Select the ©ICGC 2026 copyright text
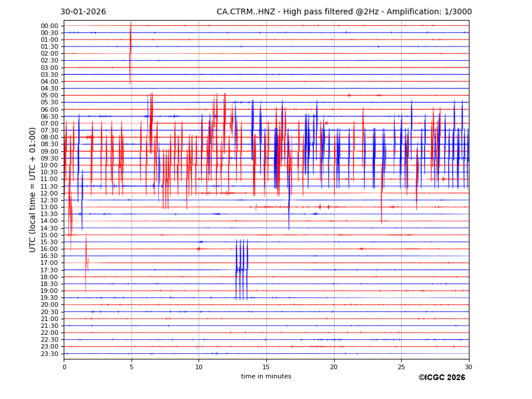532x399 pixels. 441,377
